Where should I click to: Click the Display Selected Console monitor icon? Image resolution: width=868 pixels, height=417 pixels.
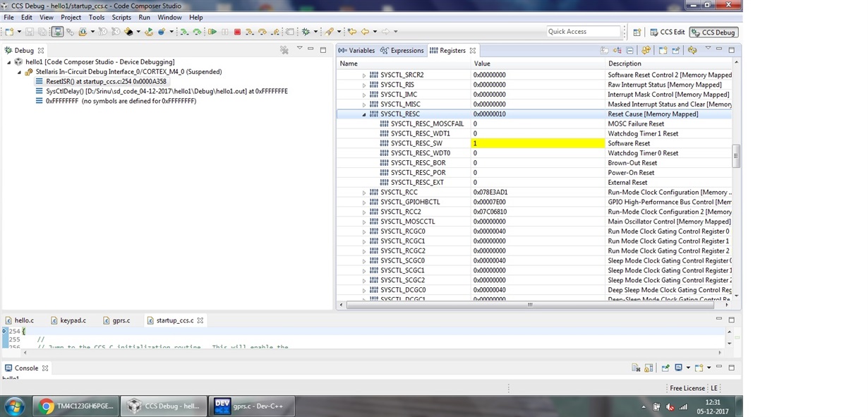click(678, 368)
